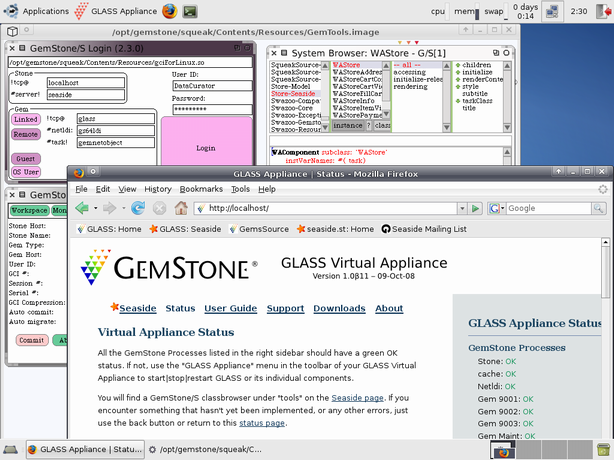
Task: Open the Applications menu icon
Action: coord(11,11)
